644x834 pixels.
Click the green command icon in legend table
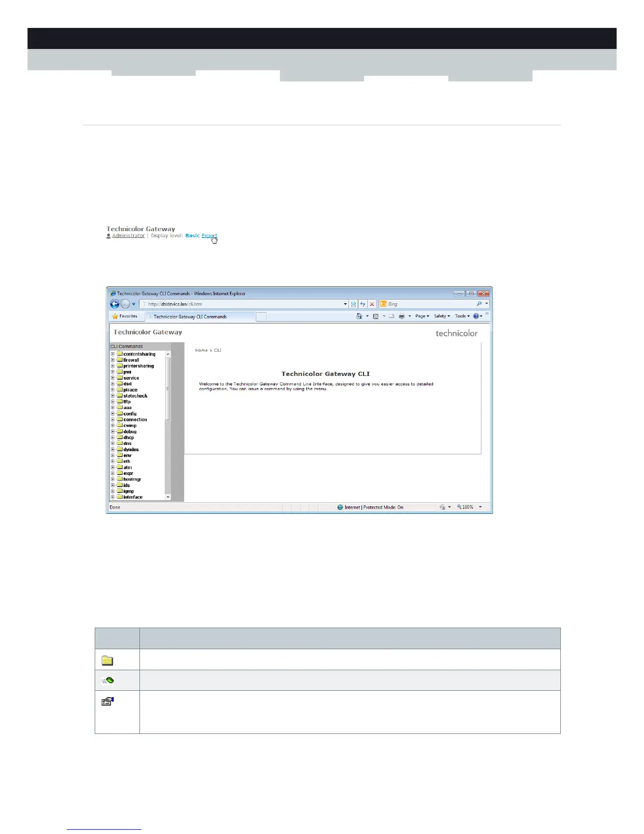point(108,680)
